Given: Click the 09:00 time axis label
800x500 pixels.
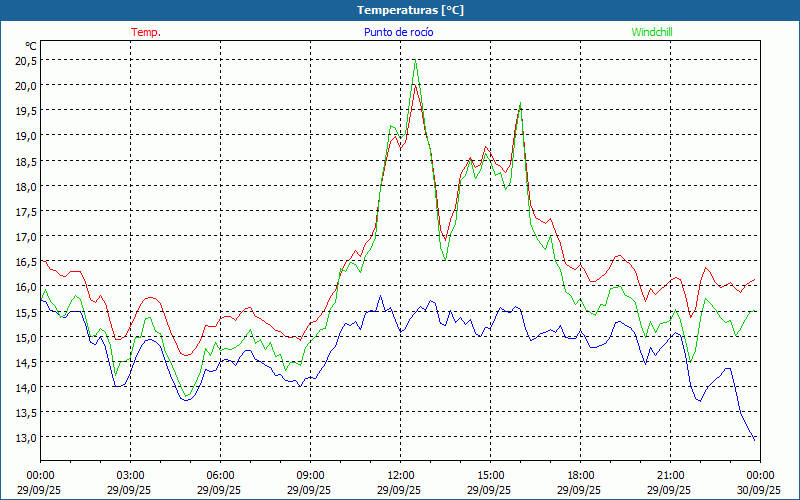Looking at the screenshot, I should (x=310, y=475).
